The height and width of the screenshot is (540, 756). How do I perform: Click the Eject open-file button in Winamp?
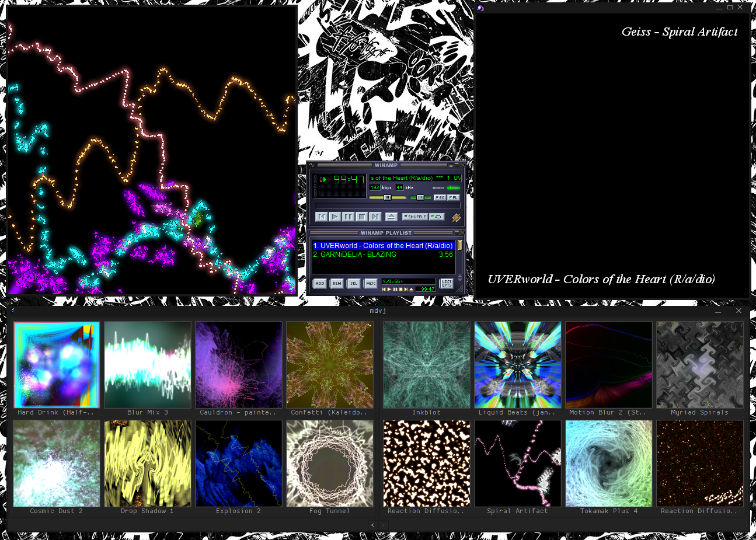[x=391, y=217]
